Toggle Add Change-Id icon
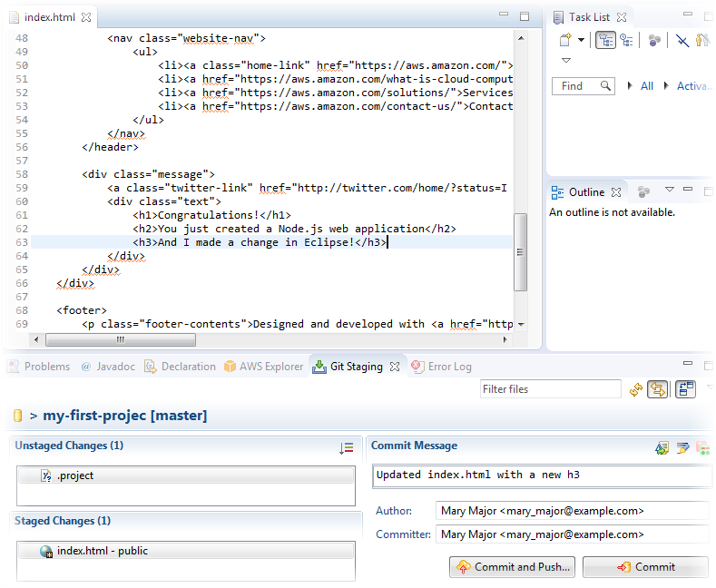 coord(703,448)
